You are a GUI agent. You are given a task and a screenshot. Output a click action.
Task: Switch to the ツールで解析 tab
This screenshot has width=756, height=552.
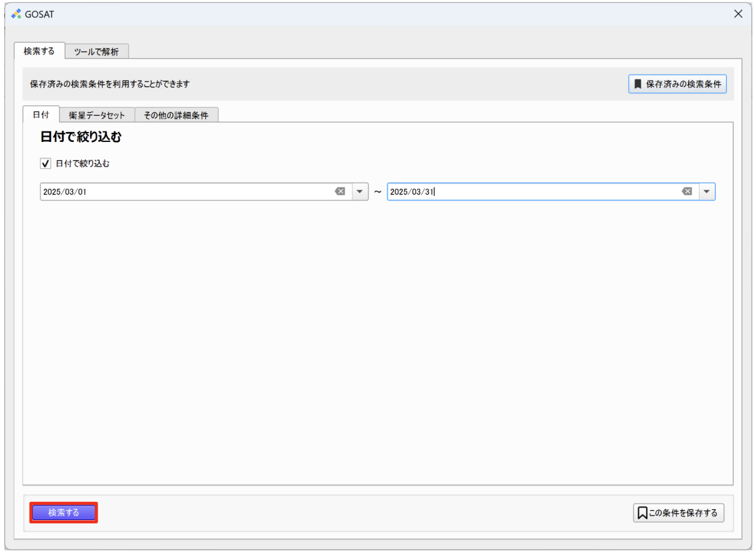(x=97, y=52)
